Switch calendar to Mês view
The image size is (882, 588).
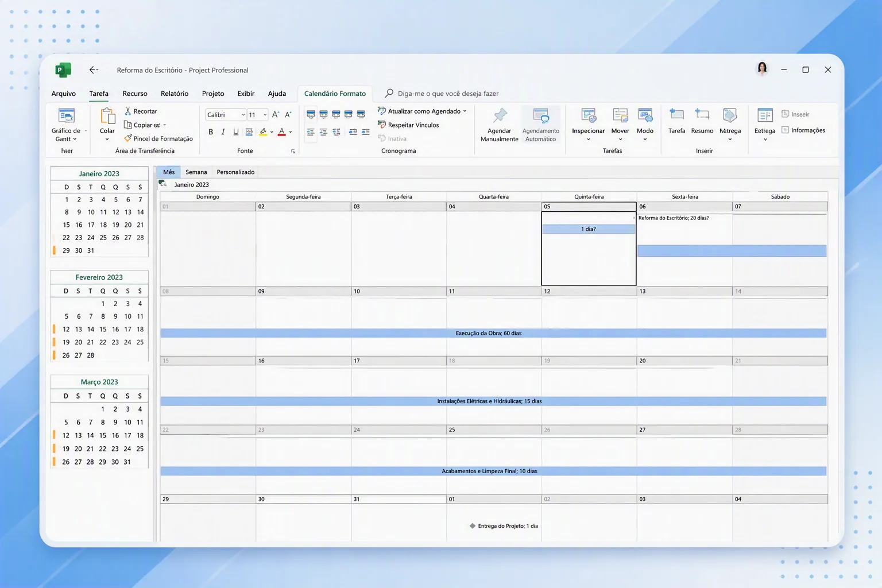[169, 172]
